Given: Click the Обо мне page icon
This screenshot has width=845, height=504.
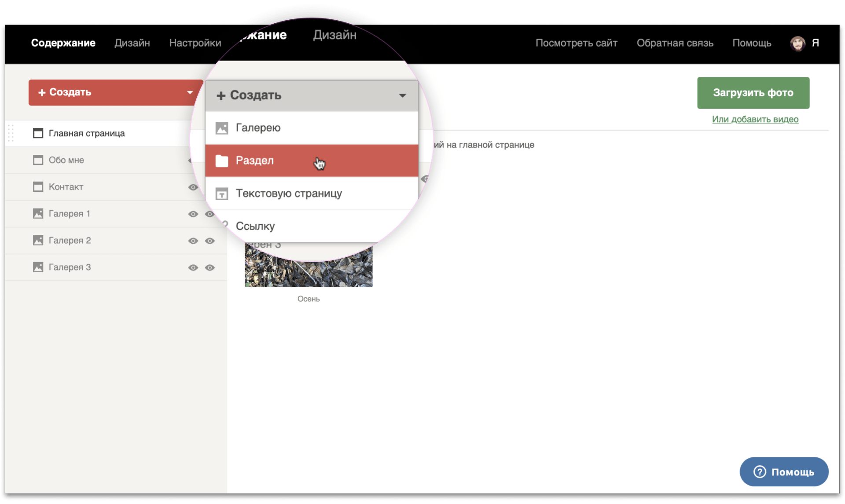Looking at the screenshot, I should (x=38, y=160).
